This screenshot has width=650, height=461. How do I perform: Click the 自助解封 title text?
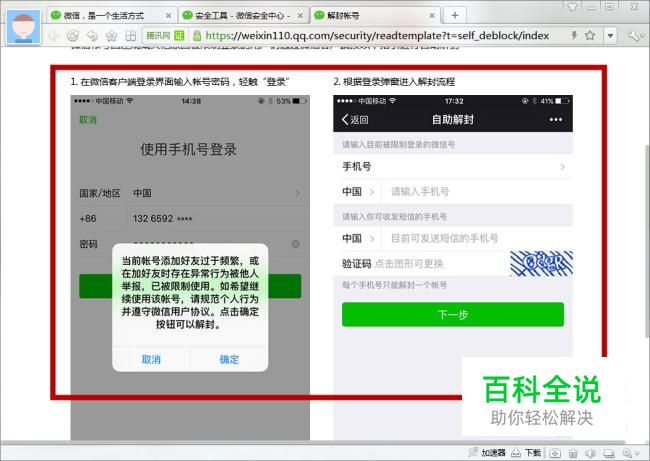click(x=453, y=119)
